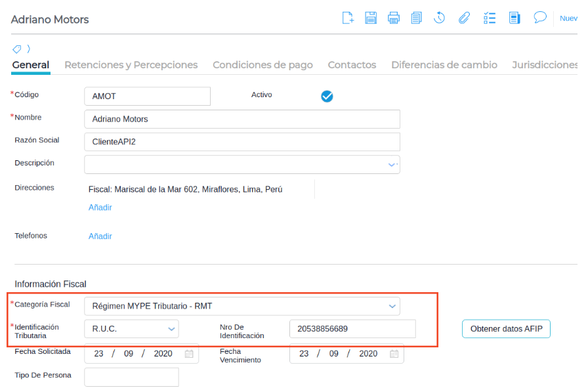588x392 pixels.
Task: Toggle the Activo checkbox
Action: pyautogui.click(x=327, y=97)
